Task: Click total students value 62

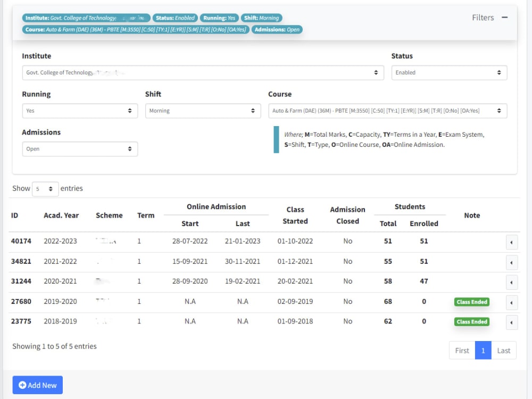Action: (388, 321)
